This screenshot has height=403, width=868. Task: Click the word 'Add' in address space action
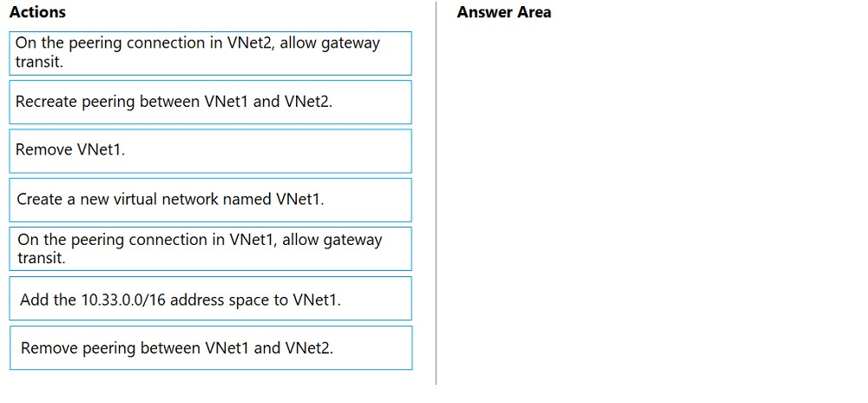(33, 300)
